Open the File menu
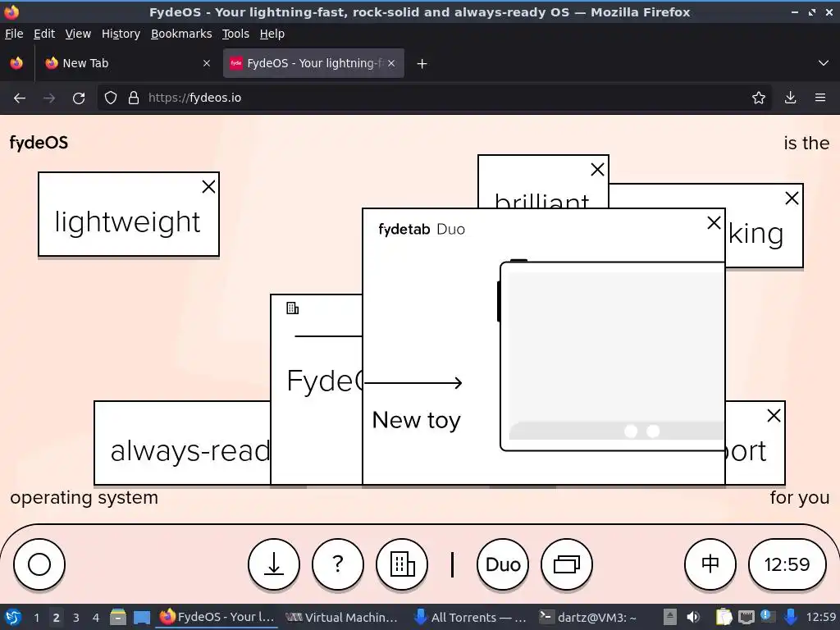 click(14, 34)
